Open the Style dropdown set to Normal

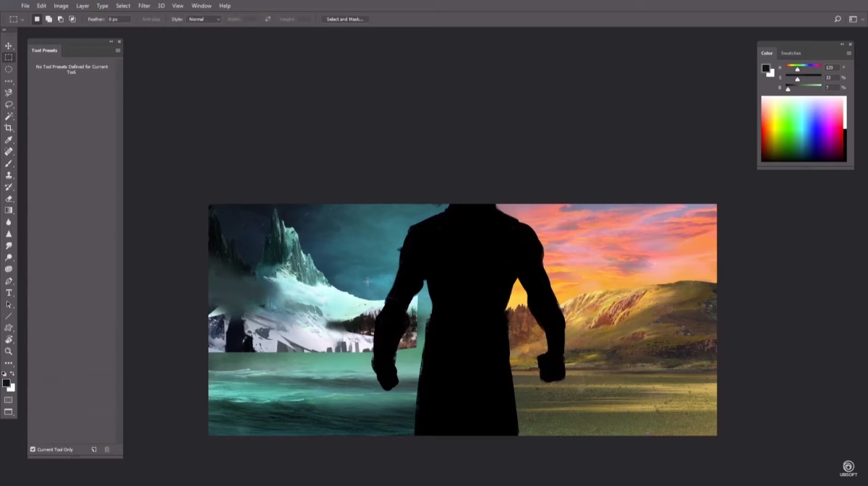tap(204, 19)
